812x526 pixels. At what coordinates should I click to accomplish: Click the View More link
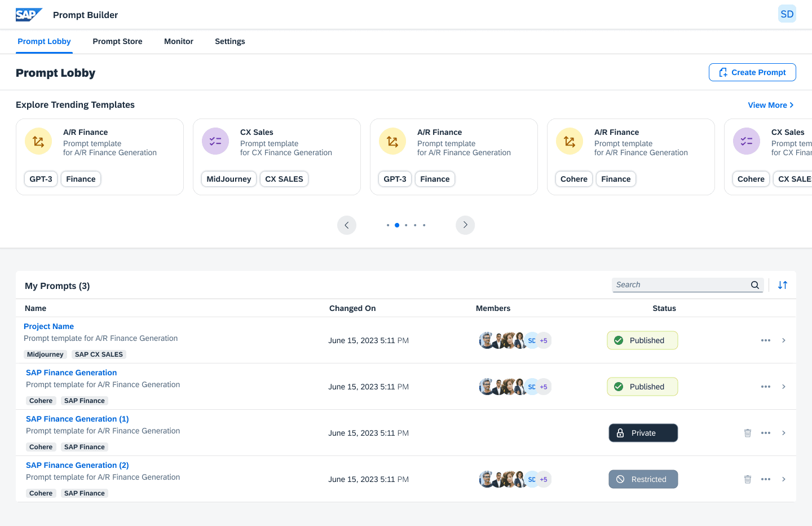[770, 105]
